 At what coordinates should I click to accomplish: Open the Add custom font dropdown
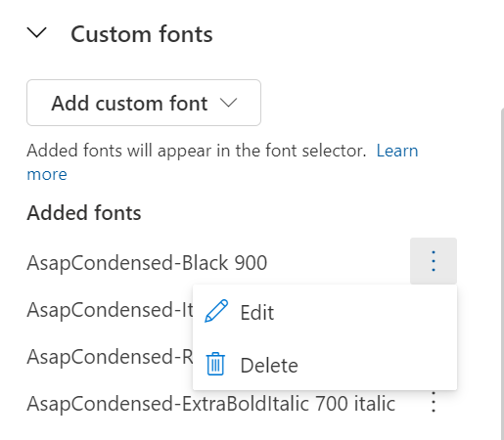click(x=144, y=103)
